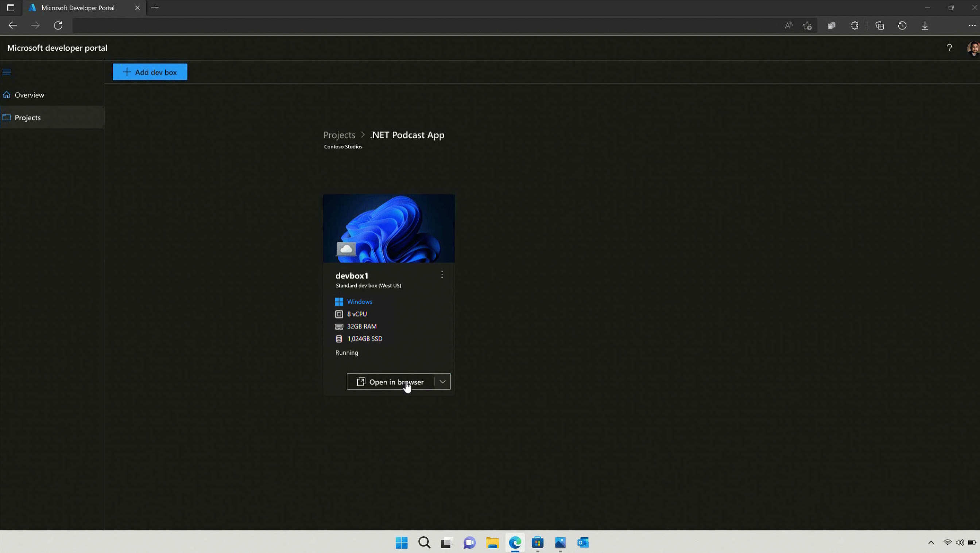The height and width of the screenshot is (553, 980).
Task: Click the Add dev box button
Action: click(150, 72)
